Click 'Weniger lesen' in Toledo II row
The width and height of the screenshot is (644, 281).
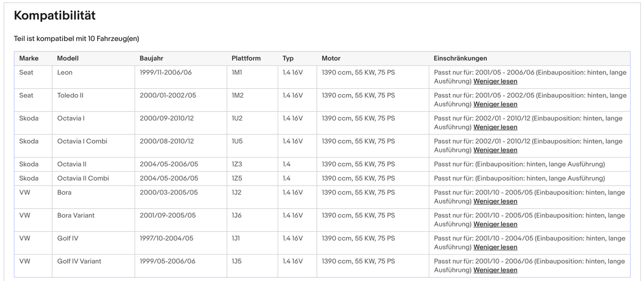pyautogui.click(x=495, y=104)
